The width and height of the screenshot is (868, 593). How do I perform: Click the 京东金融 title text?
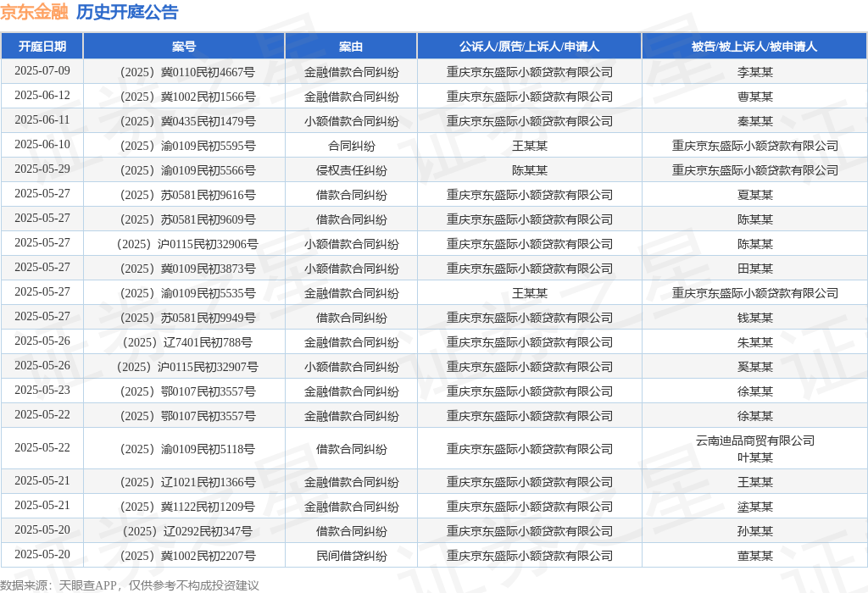(x=34, y=12)
